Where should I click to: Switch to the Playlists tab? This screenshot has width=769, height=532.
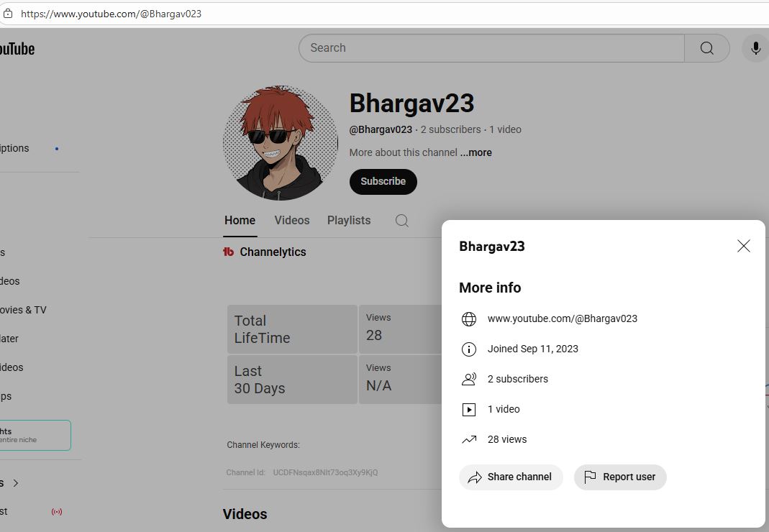pos(349,221)
